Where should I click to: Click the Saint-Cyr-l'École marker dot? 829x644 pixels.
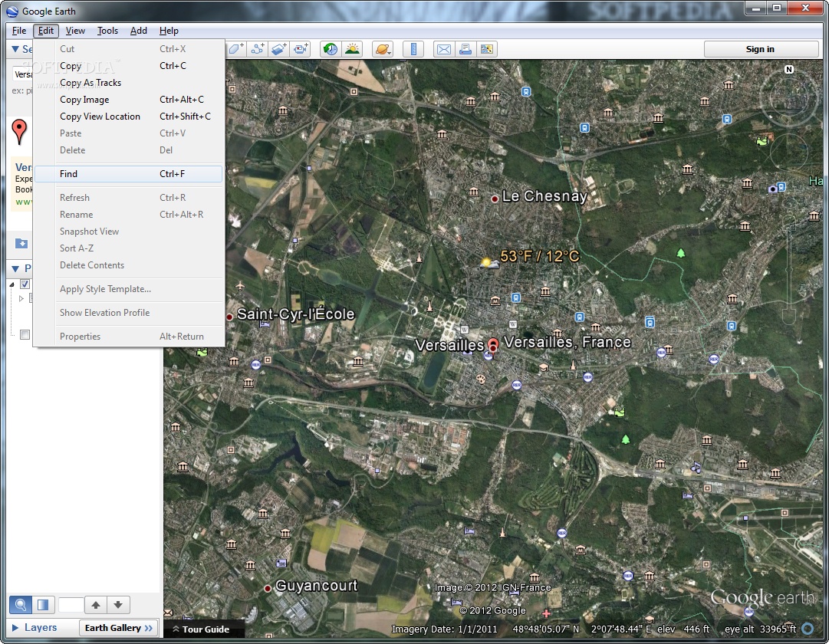point(229,317)
